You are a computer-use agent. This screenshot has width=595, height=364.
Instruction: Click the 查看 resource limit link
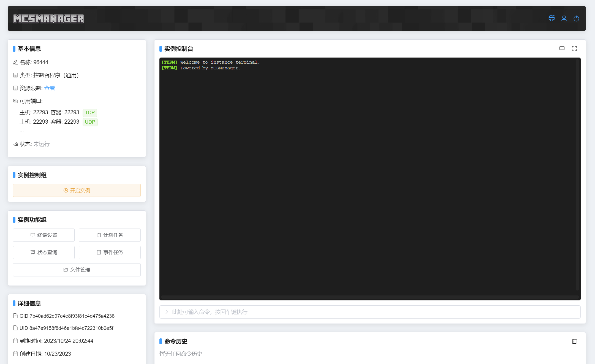coord(50,88)
